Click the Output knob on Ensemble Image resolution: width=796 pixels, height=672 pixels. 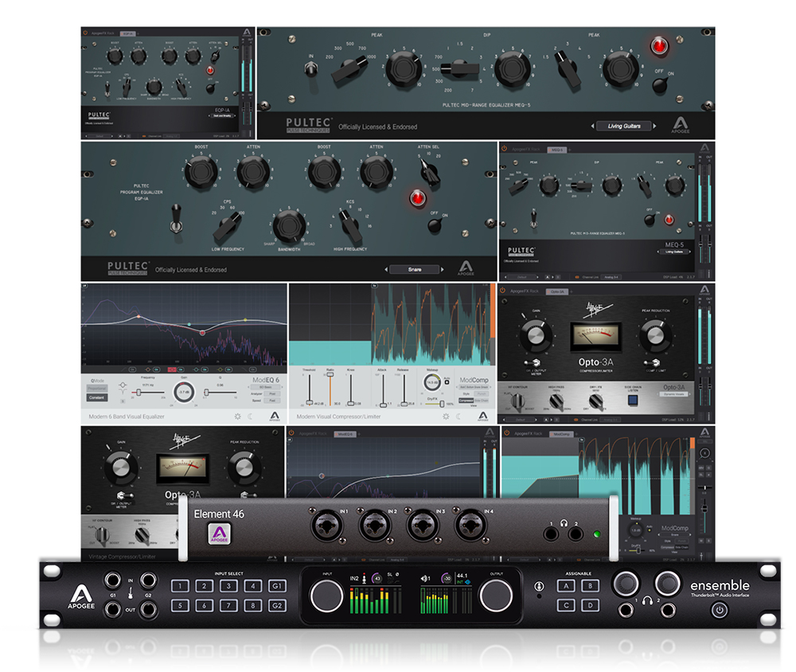click(x=496, y=595)
